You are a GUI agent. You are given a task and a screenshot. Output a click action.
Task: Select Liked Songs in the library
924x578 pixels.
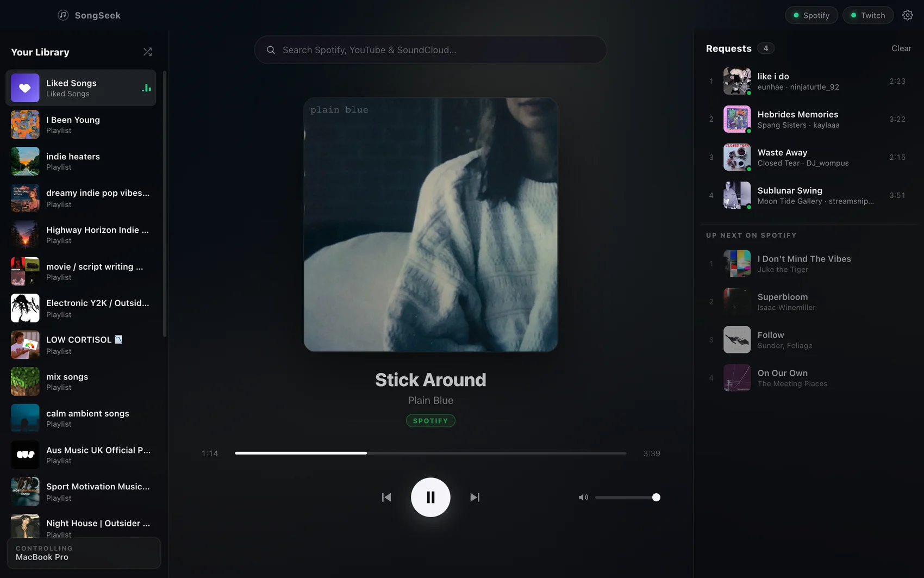(x=81, y=88)
